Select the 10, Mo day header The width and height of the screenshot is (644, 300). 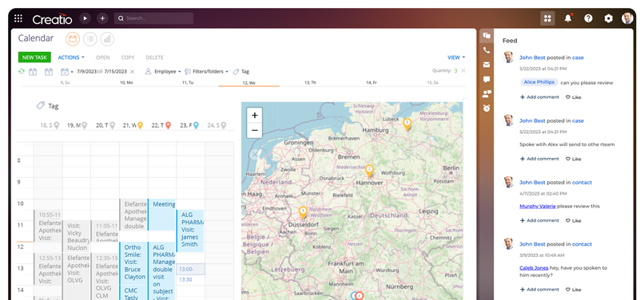click(x=126, y=82)
